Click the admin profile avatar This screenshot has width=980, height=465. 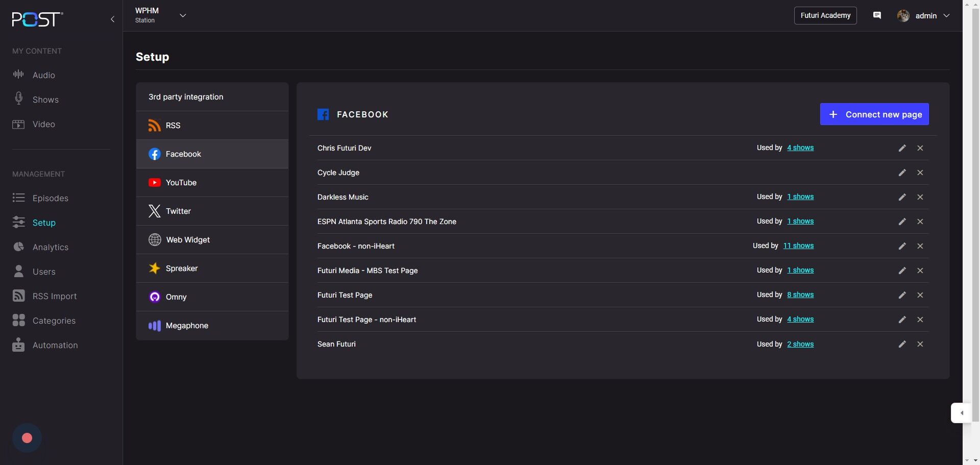point(903,16)
